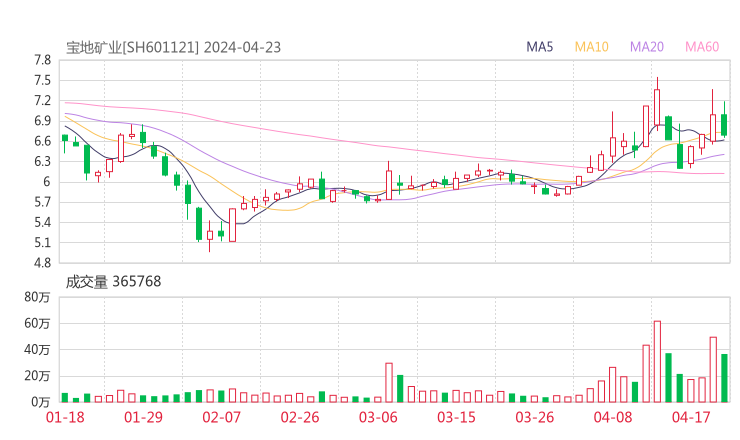This screenshot has height=440, width=740.
Task: Click the 20万 volume axis label
Action: point(37,376)
